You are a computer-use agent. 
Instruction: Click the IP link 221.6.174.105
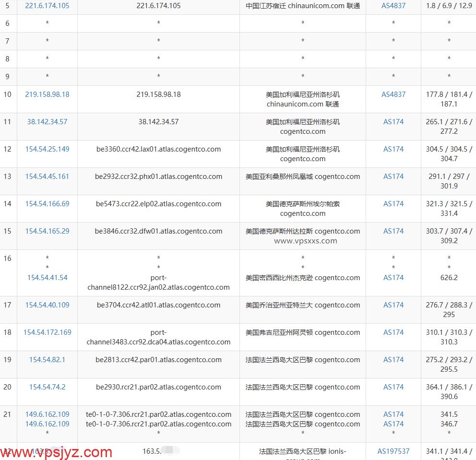coord(47,6)
